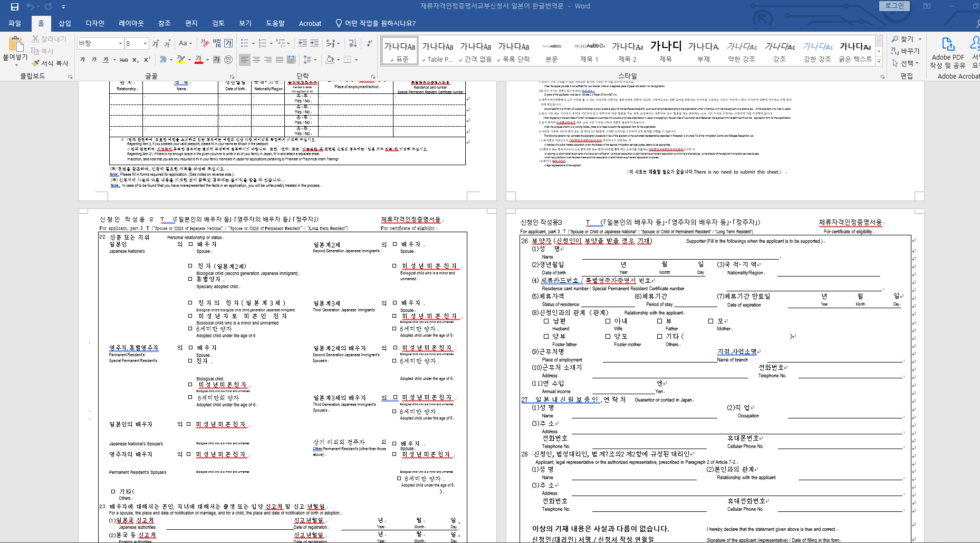The height and width of the screenshot is (543, 980).
Task: Sort the selected text with the sort icon
Action: (x=352, y=43)
